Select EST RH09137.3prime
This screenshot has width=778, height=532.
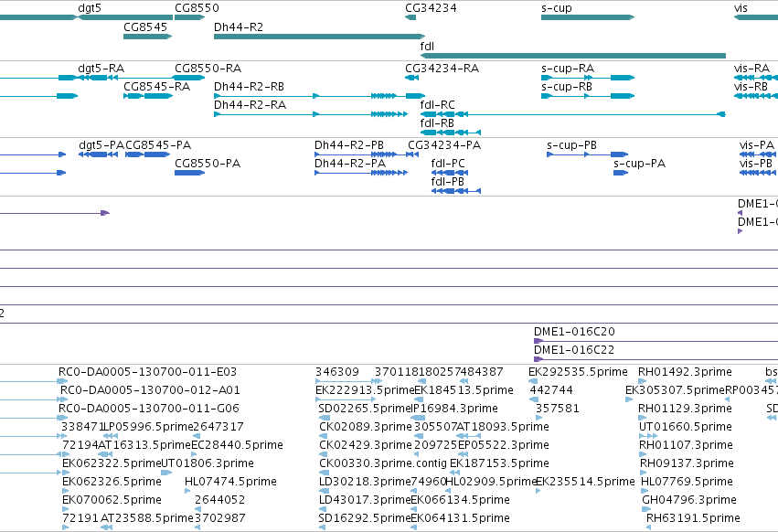pyautogui.click(x=687, y=463)
